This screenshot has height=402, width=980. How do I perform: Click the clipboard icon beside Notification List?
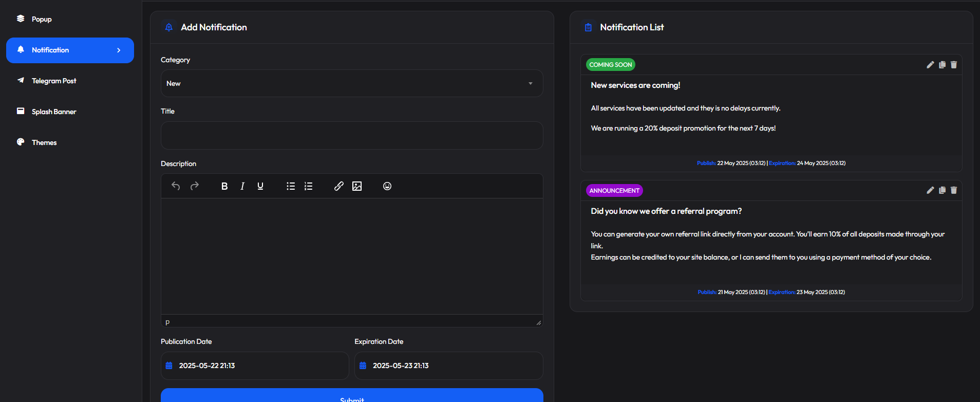click(x=588, y=27)
